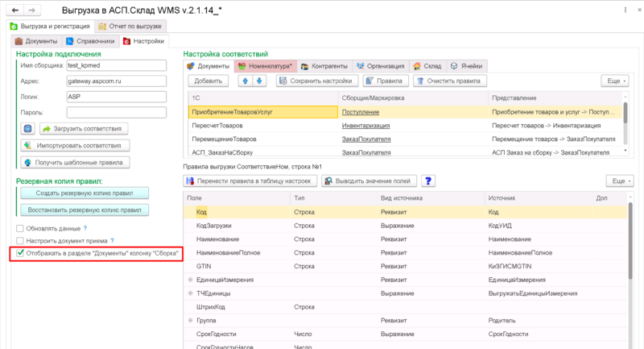Click the blue up arrow button

pos(246,81)
